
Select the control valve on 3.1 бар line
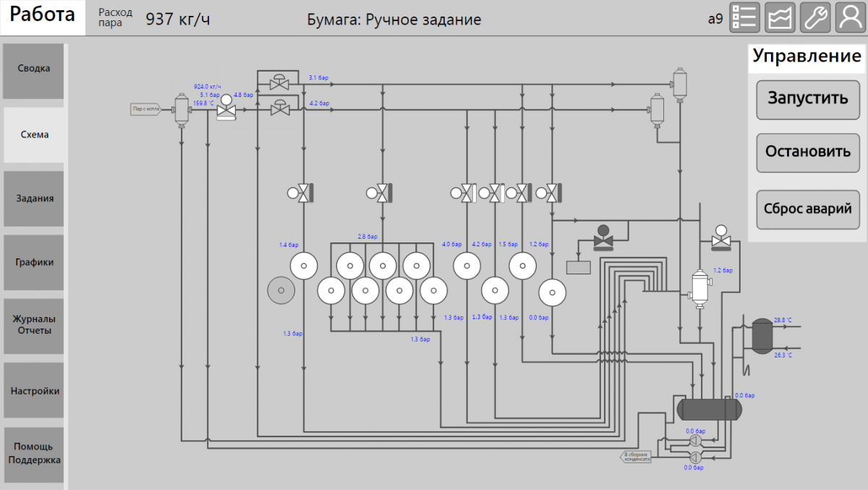(279, 83)
